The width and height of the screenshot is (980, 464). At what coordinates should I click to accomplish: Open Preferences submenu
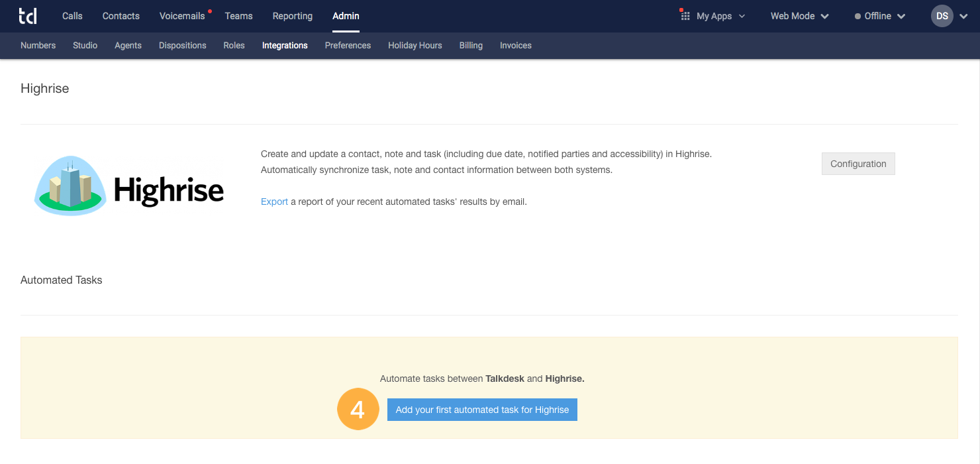(348, 45)
